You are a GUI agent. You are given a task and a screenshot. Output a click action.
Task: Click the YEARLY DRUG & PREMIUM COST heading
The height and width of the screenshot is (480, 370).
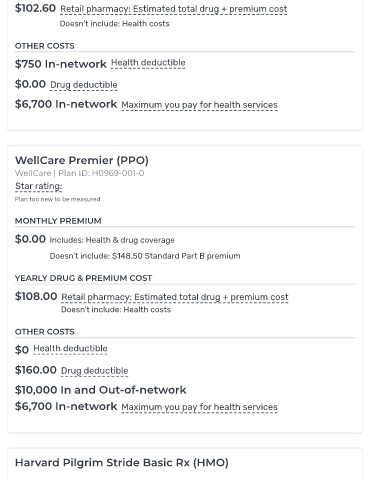click(x=83, y=278)
